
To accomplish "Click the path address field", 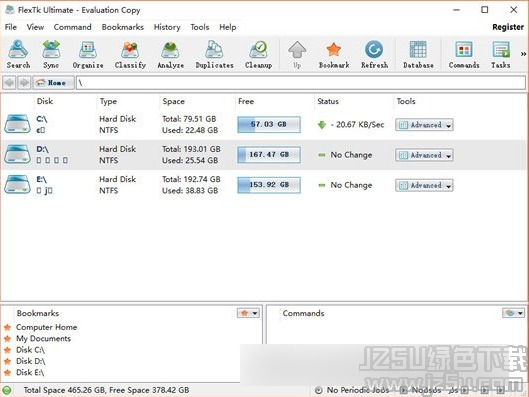I will (x=301, y=83).
